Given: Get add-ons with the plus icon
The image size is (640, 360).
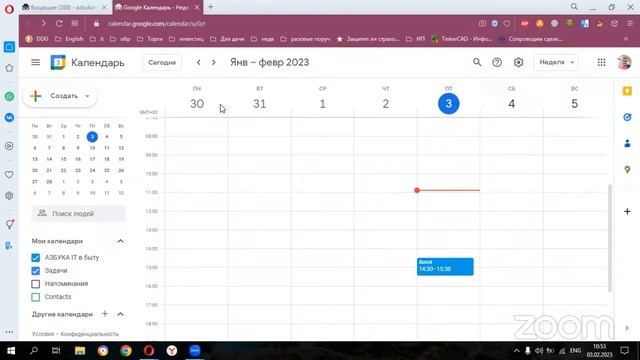Looking at the screenshot, I should pyautogui.click(x=627, y=211).
